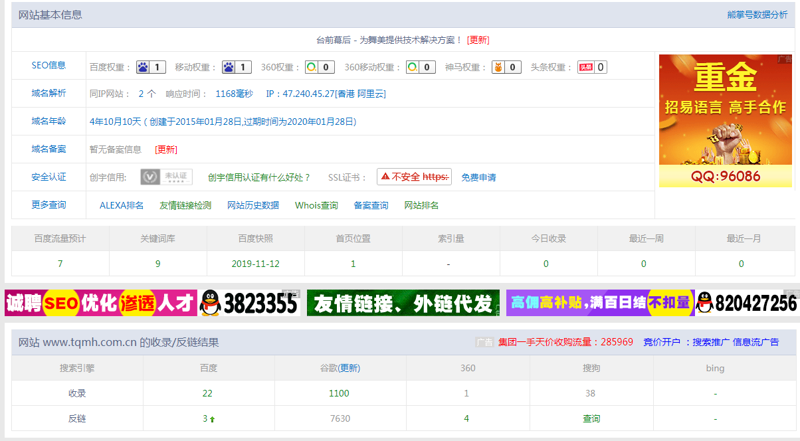The image size is (800, 441).
Task: Click 查询 in the 搜狗 反链 cell
Action: [x=591, y=419]
